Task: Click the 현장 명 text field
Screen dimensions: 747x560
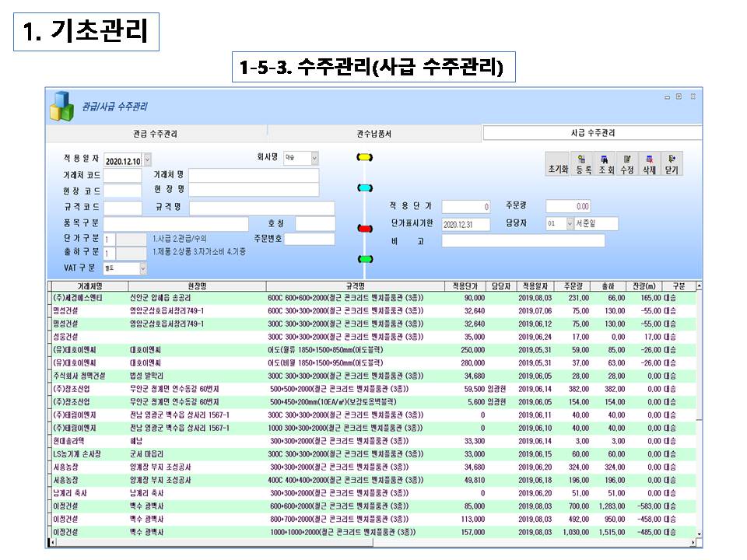Action: pyautogui.click(x=254, y=190)
